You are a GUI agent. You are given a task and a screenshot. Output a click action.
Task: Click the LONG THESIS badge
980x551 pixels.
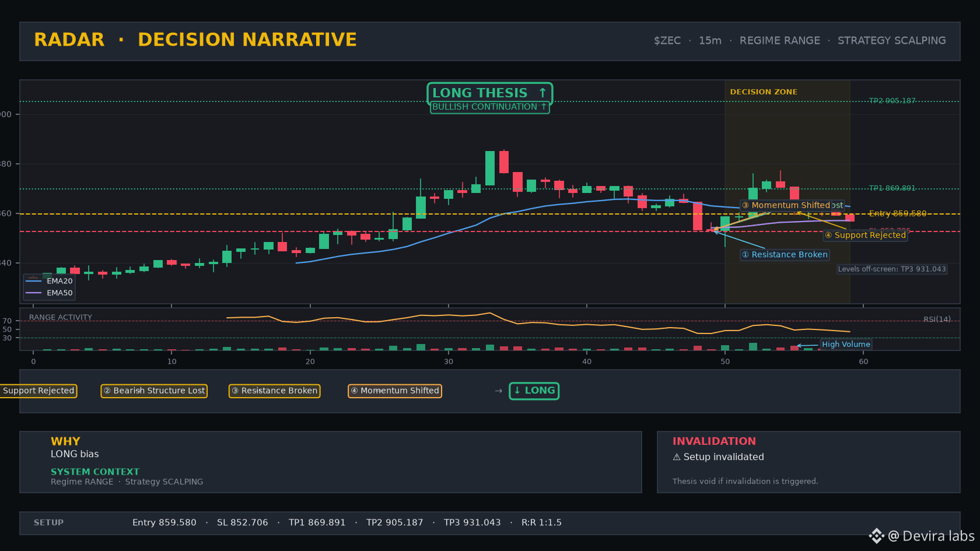coord(489,93)
